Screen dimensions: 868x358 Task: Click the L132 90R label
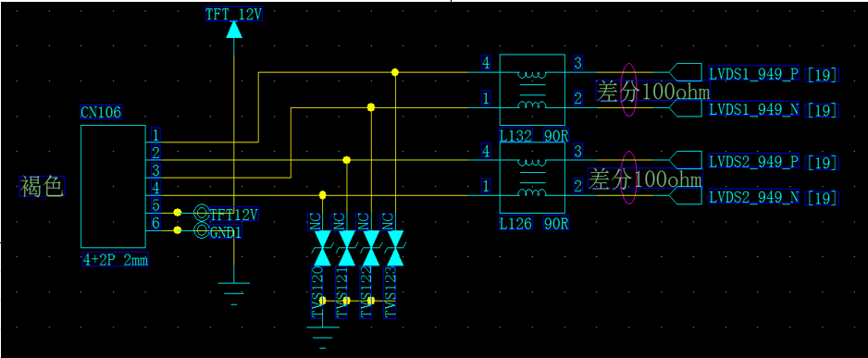[x=534, y=135]
